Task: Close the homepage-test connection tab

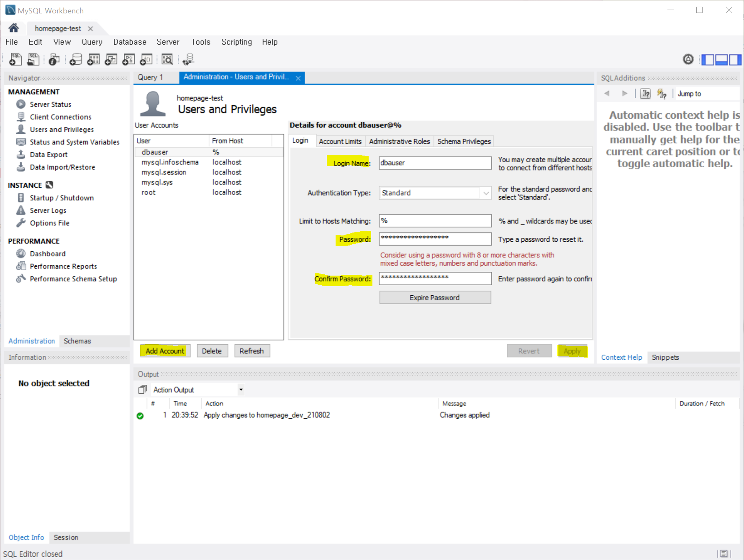Action: coord(90,28)
